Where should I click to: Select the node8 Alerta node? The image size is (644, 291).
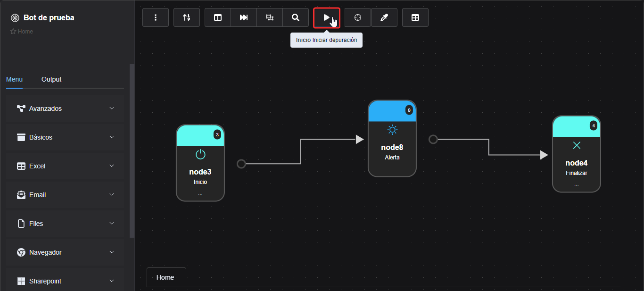[x=392, y=139]
